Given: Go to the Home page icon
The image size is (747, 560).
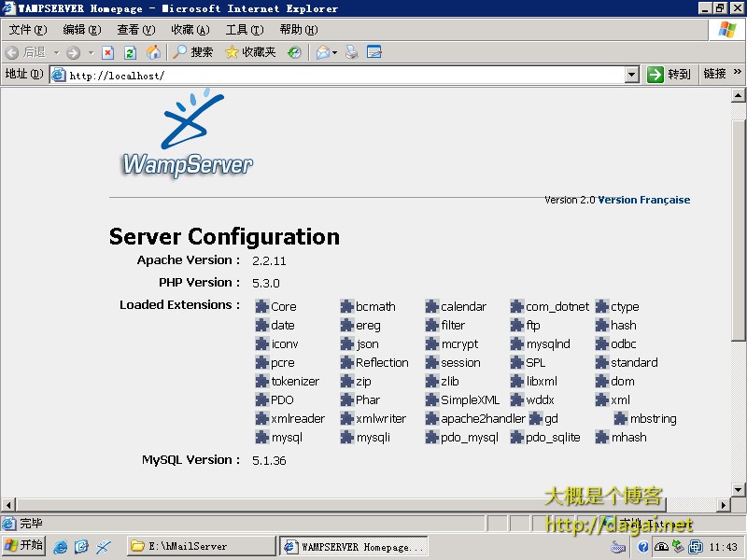Looking at the screenshot, I should coord(153,52).
